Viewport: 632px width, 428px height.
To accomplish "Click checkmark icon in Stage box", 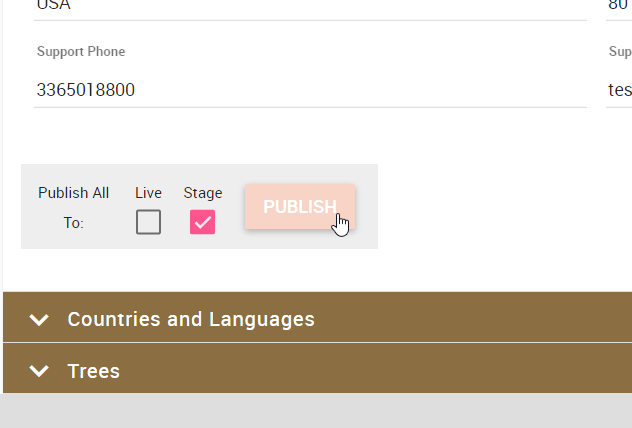I will (x=203, y=222).
